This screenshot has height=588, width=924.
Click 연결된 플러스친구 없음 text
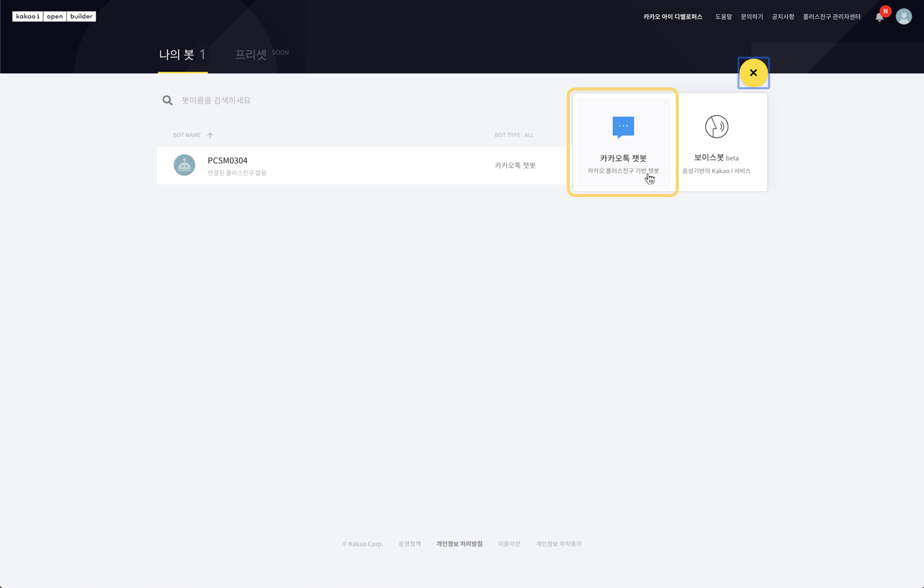[x=237, y=173]
